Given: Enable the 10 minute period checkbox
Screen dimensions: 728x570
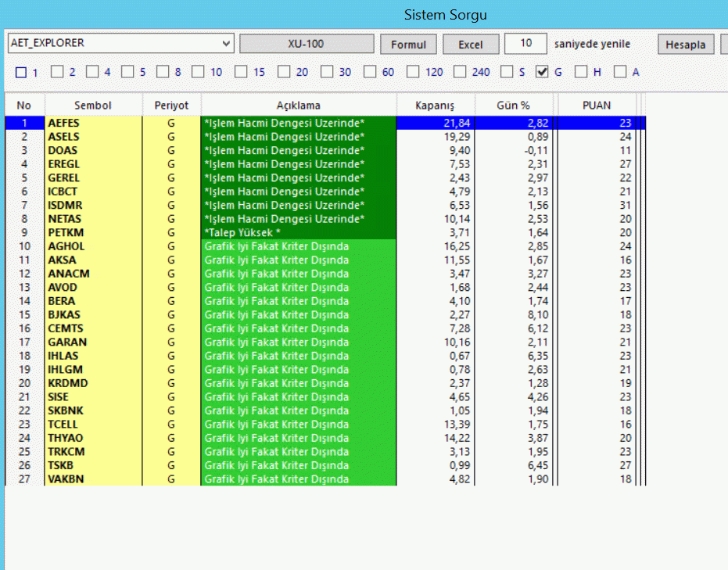Looking at the screenshot, I should [198, 71].
